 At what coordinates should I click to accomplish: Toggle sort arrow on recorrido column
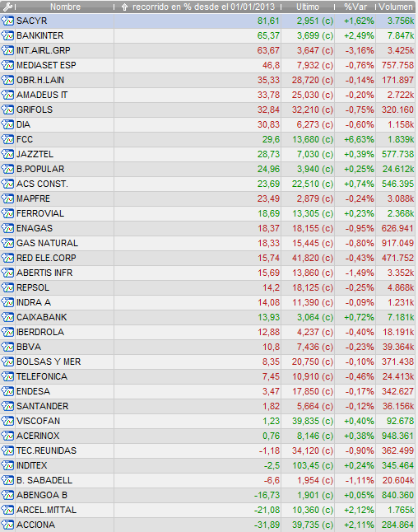point(124,7)
